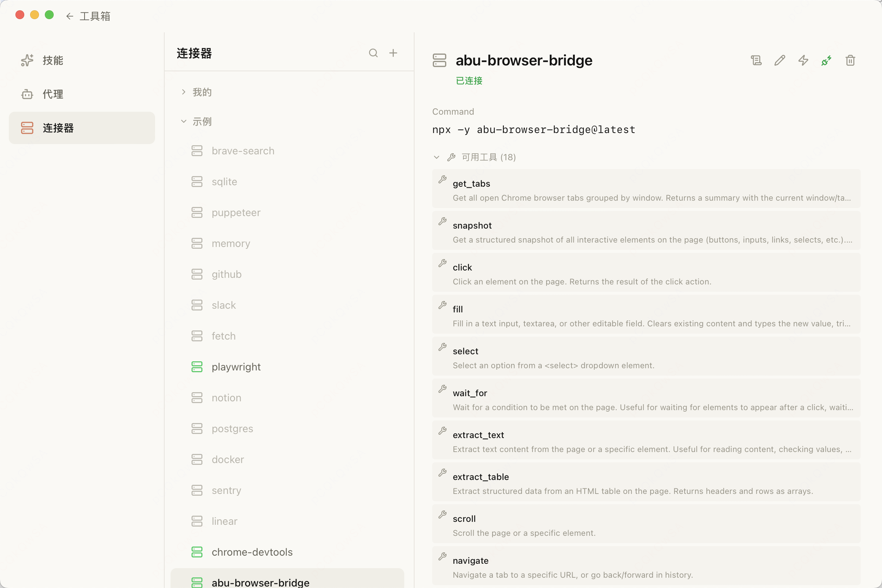Go back using the arrow beside 工具箱

69,16
